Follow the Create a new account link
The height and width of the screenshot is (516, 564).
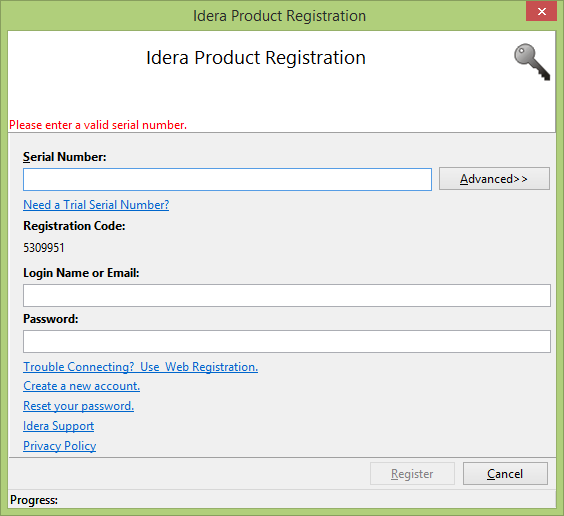81,386
